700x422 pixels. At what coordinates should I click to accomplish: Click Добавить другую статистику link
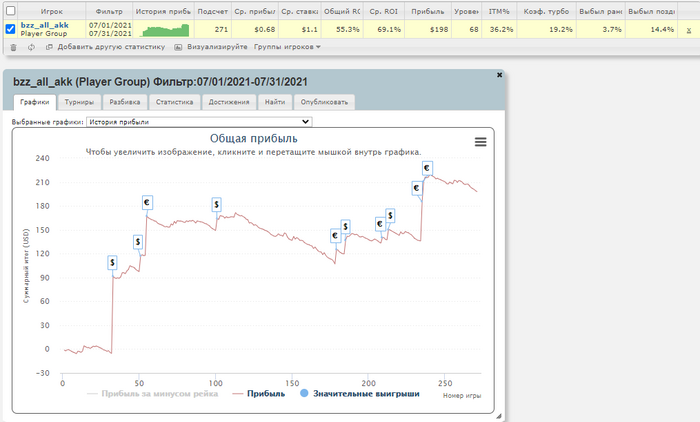point(111,47)
